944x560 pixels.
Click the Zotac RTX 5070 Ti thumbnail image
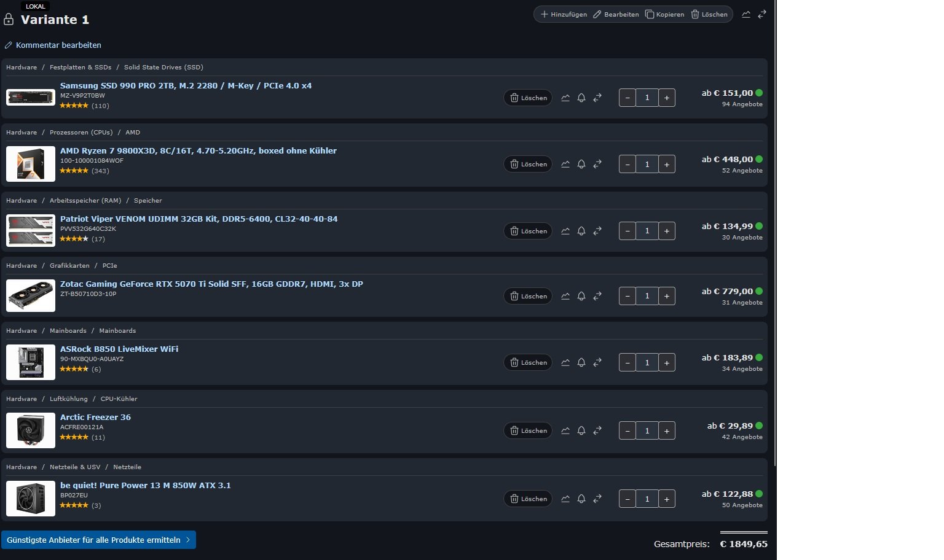(x=31, y=295)
